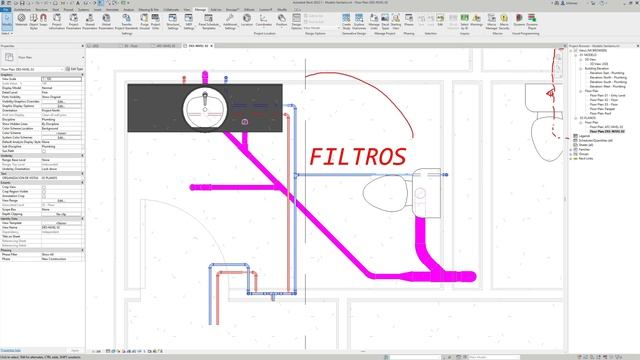The width and height of the screenshot is (640, 360).
Task: Expand the Families node in Project Browser
Action: pos(571,149)
